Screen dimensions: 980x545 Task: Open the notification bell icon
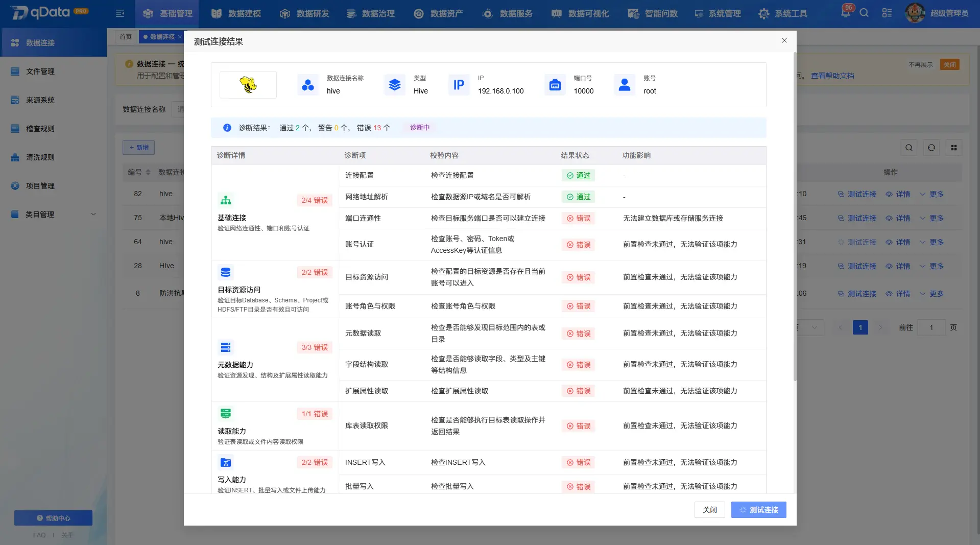point(846,13)
